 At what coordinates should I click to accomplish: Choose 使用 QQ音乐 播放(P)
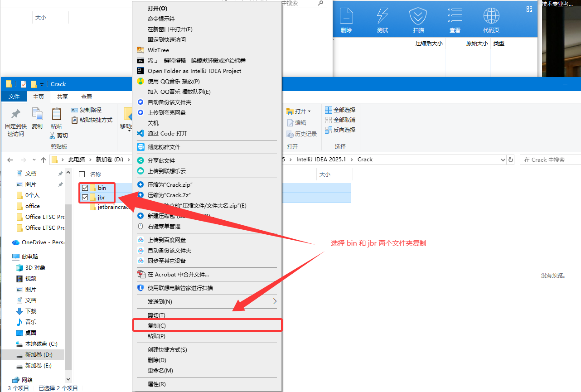point(207,81)
